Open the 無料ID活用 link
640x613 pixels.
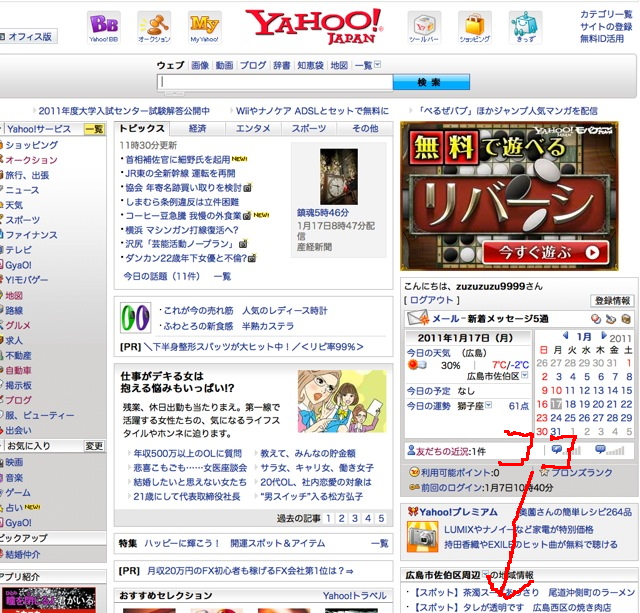pos(602,39)
